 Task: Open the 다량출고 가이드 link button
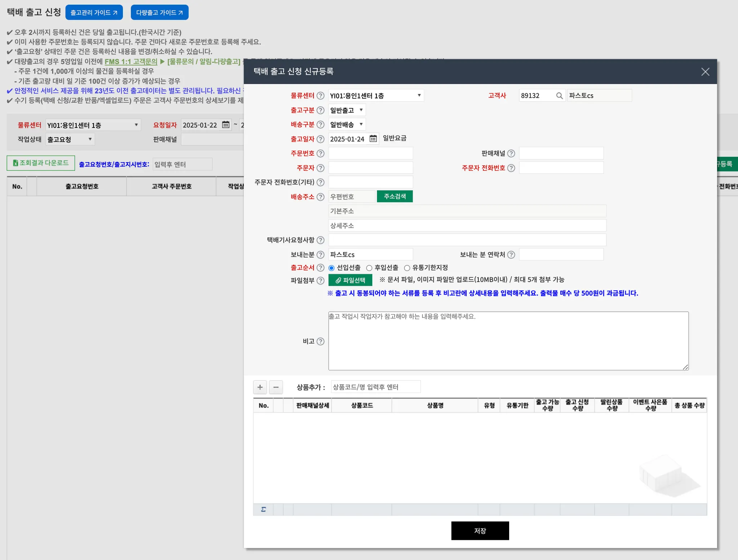pos(159,13)
